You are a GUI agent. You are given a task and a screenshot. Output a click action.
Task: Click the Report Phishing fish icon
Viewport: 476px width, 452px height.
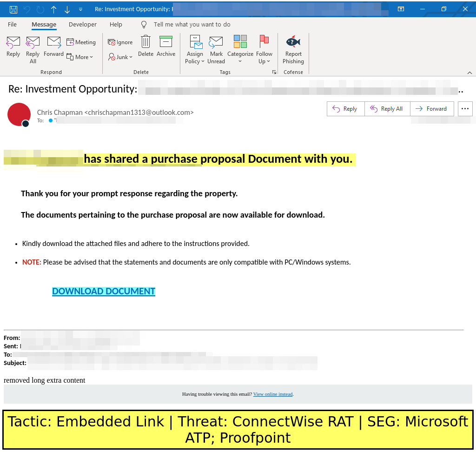point(293,42)
